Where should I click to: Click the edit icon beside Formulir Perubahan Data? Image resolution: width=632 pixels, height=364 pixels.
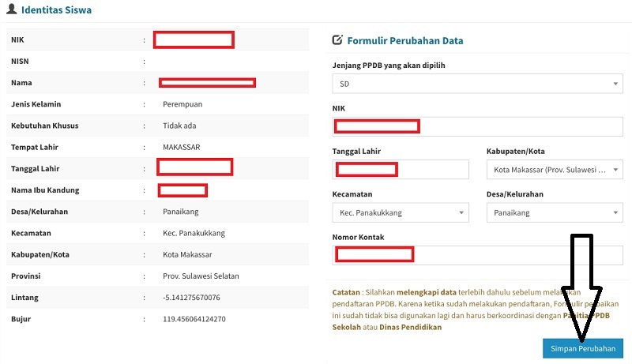coord(338,40)
